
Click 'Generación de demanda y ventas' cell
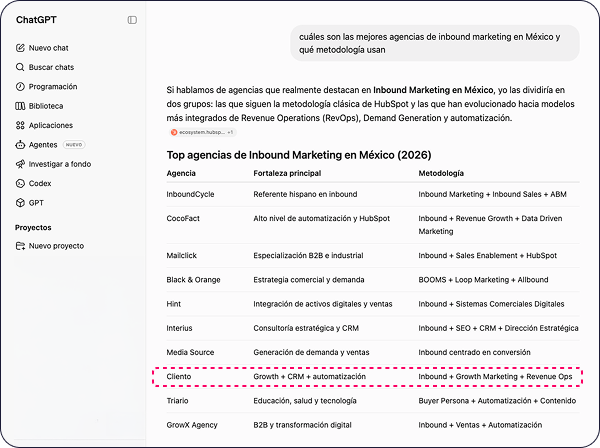pyautogui.click(x=311, y=352)
